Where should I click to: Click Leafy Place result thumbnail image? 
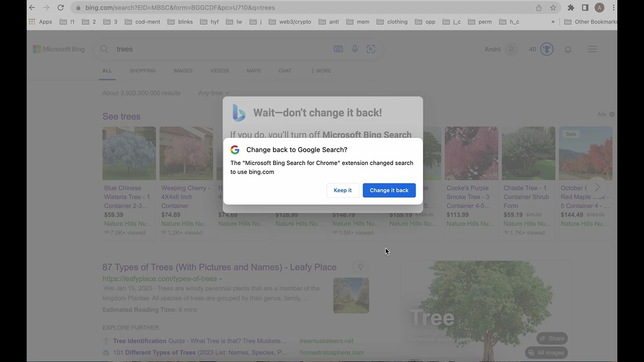tap(351, 296)
